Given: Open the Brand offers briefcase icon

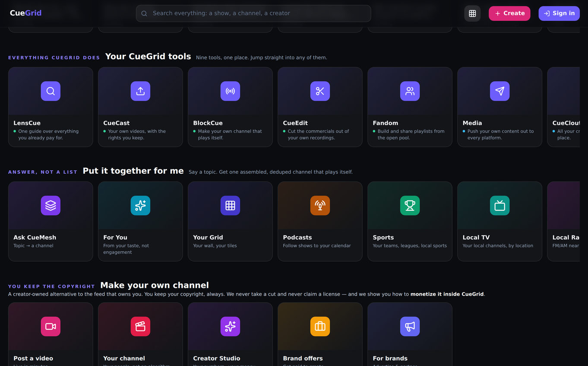Looking at the screenshot, I should click(320, 326).
